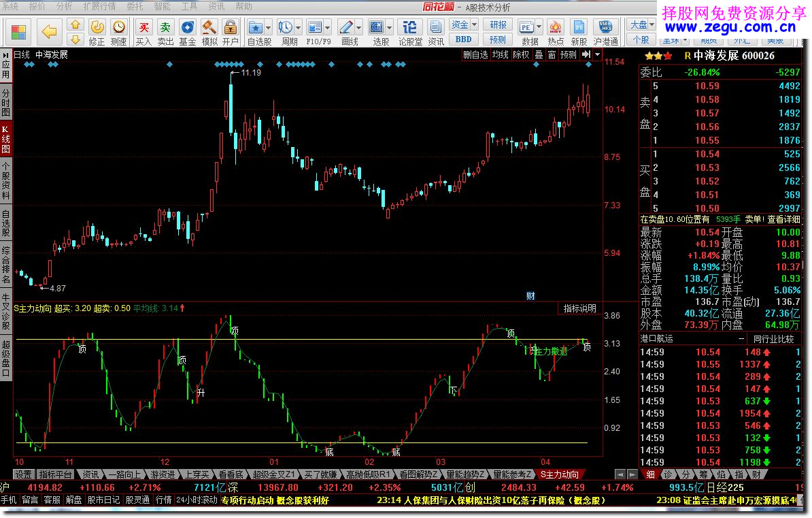Click the 同行业比较 label
The image size is (812, 518).
coord(774,339)
